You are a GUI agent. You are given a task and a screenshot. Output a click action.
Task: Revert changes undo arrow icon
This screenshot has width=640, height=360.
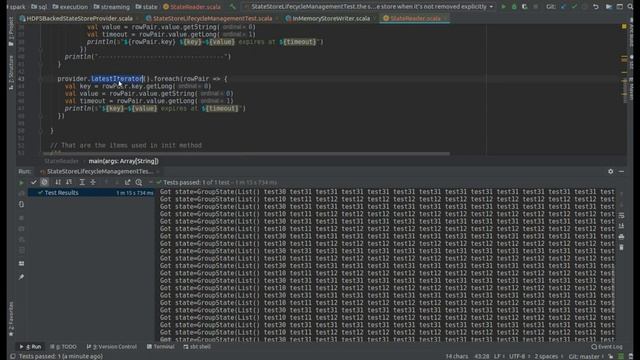point(596,7)
